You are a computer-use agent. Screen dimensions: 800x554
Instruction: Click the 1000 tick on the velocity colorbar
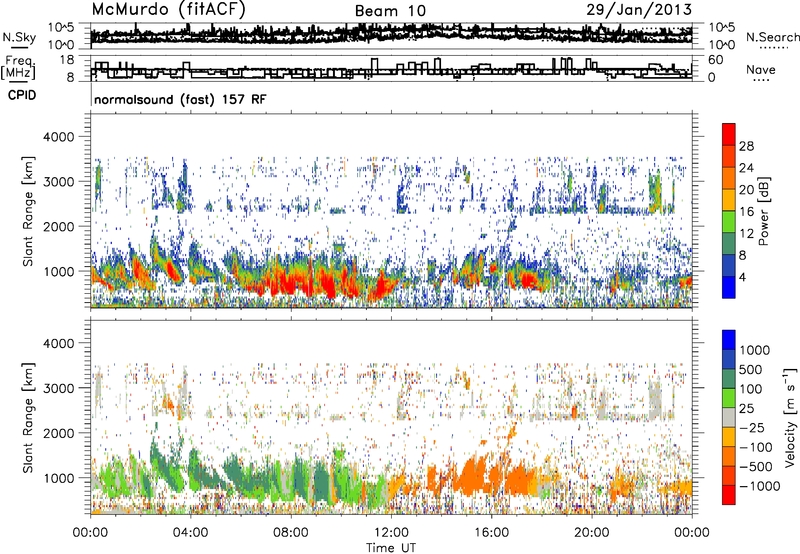[x=754, y=350]
